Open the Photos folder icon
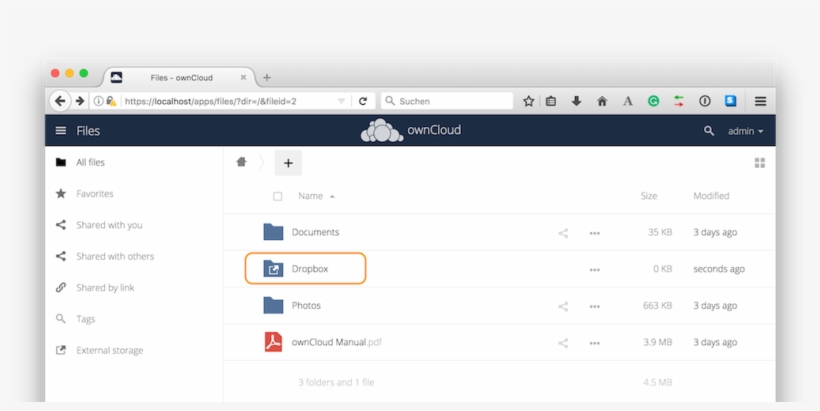This screenshot has width=820, height=411. click(x=273, y=305)
